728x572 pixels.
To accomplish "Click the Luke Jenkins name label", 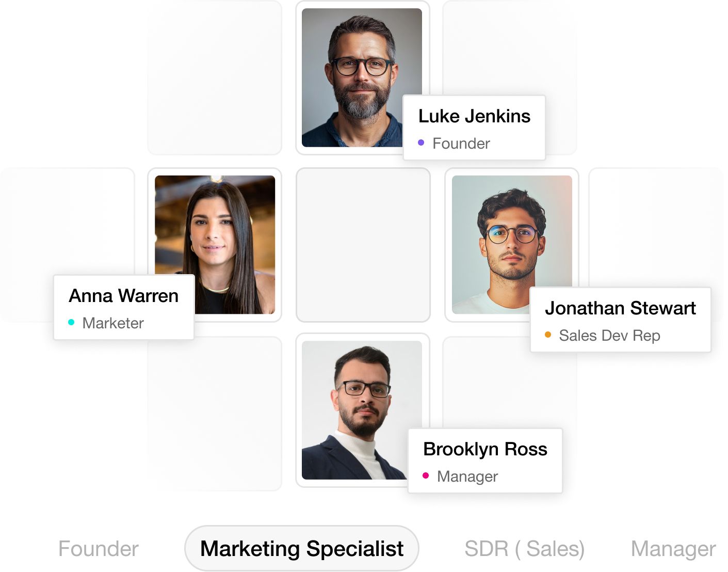I will [x=474, y=116].
